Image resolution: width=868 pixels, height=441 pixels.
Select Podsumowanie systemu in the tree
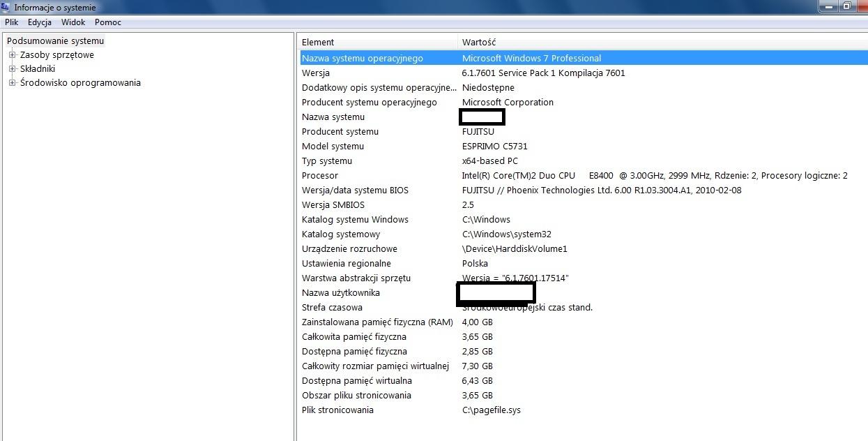(x=55, y=41)
